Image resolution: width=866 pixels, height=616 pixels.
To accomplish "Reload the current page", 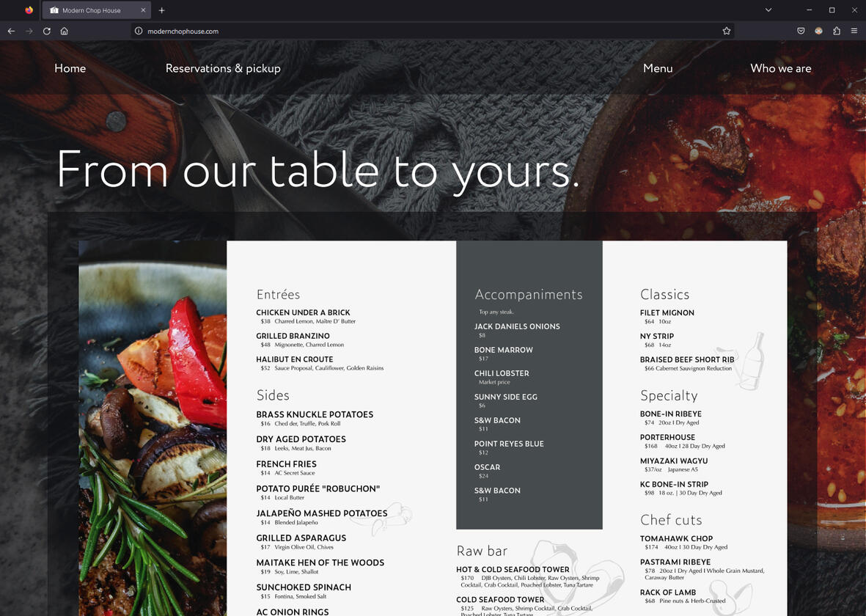I will coord(47,31).
